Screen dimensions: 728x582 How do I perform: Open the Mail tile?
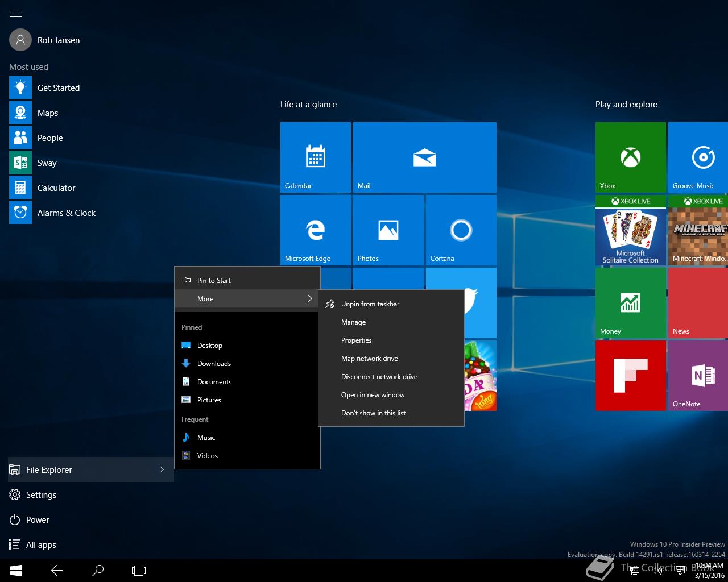(425, 157)
